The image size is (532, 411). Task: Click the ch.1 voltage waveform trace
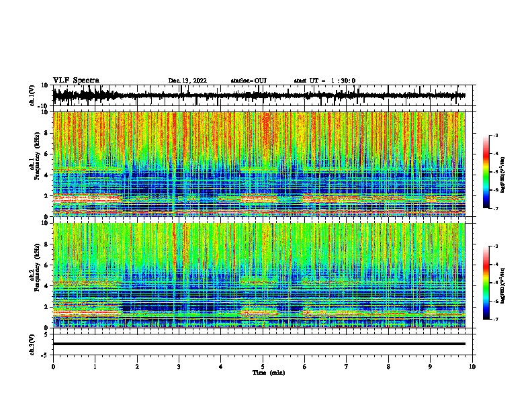tap(259, 95)
